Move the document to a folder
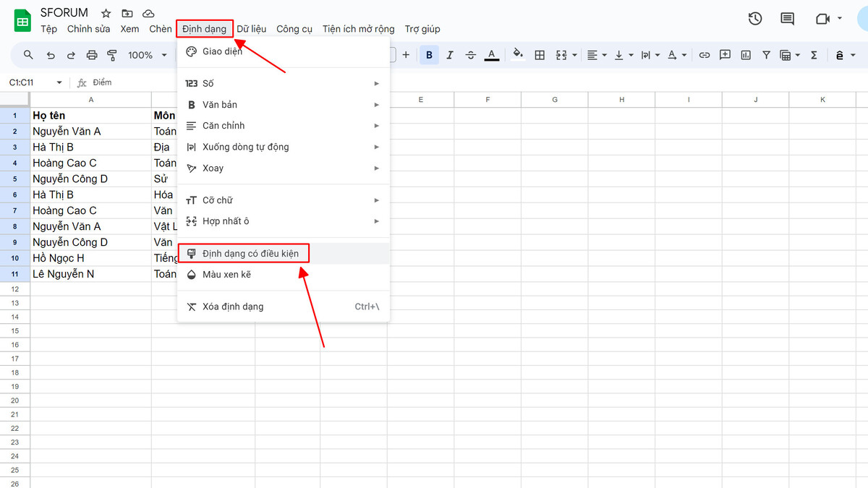The image size is (868, 488). [x=127, y=14]
